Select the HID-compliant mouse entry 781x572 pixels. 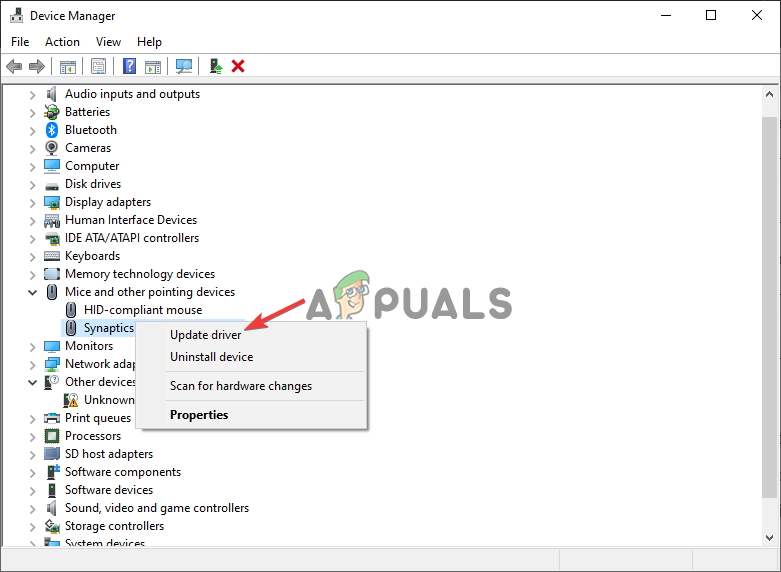coord(143,310)
